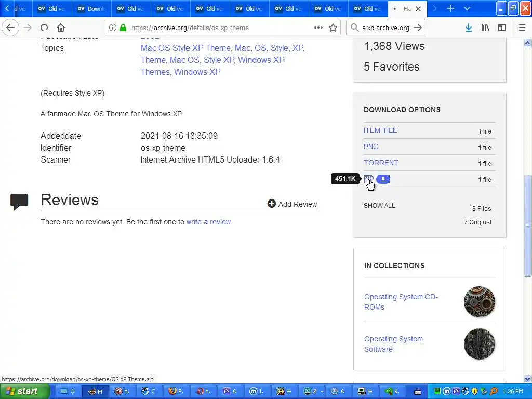
Task: Switch to the first 'Old ve' tab
Action: tap(52, 8)
